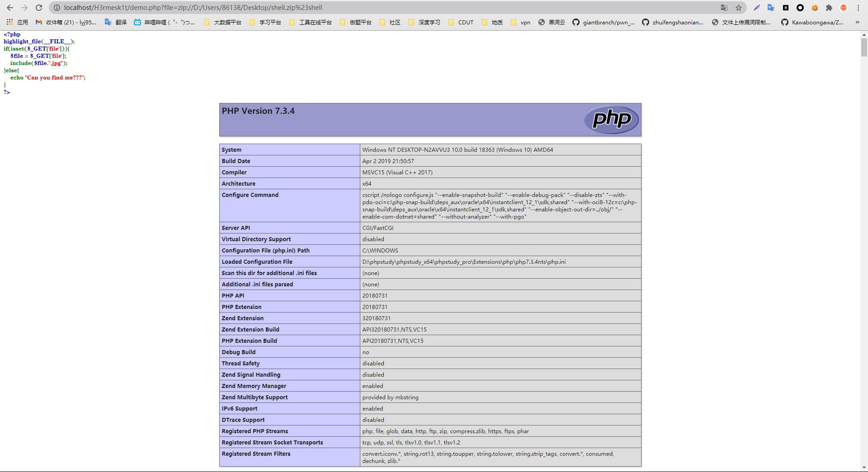Open the 社区 bookmark folder

pos(390,22)
